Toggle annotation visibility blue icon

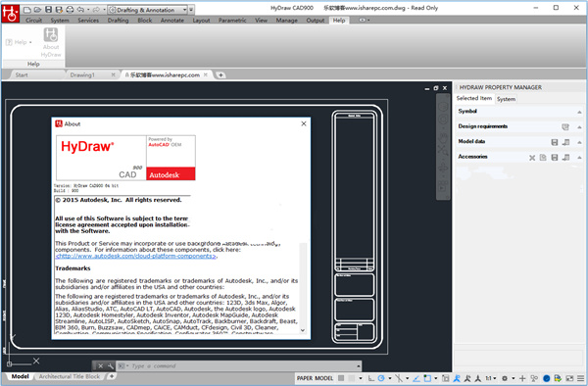(x=457, y=378)
